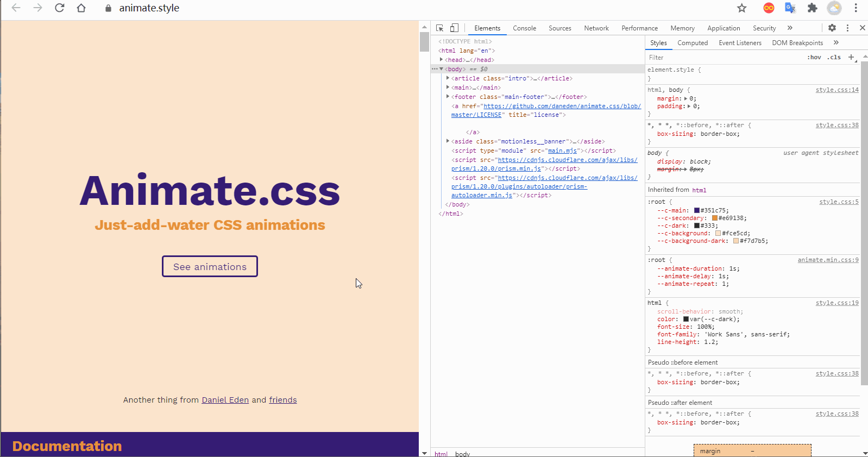Add a new style rule
Image resolution: width=868 pixels, height=457 pixels.
[x=851, y=57]
